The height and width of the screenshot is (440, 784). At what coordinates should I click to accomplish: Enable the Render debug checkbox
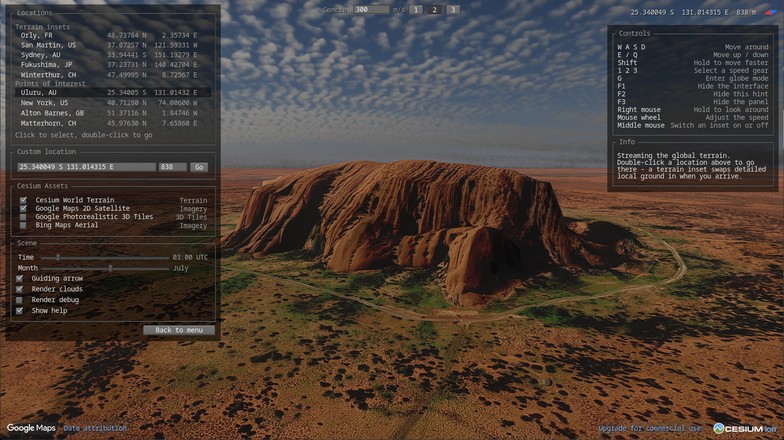pos(20,300)
